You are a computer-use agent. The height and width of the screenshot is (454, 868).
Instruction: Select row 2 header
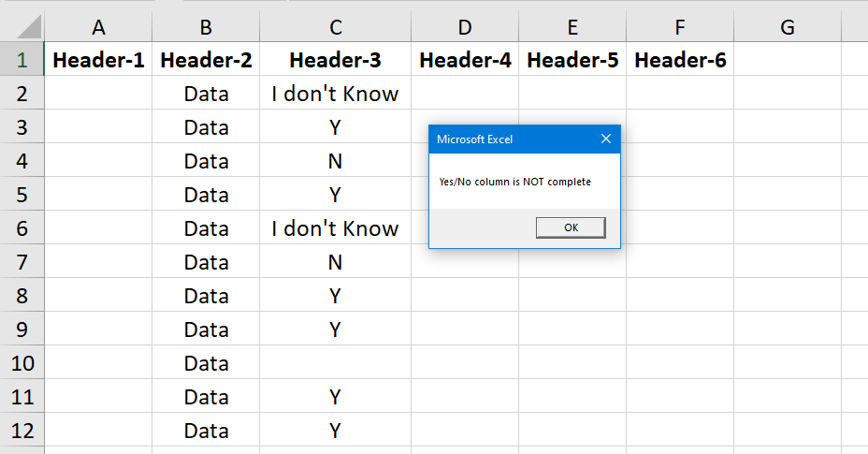click(22, 93)
